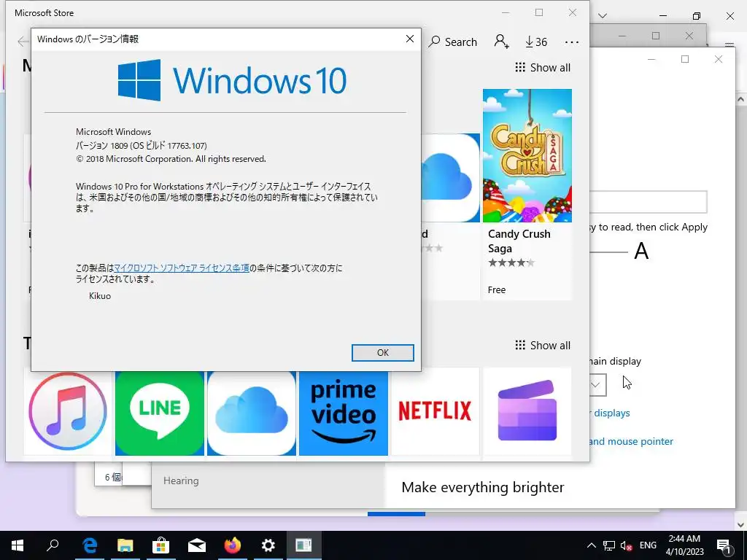The width and height of the screenshot is (747, 560).
Task: Click the displays link in Settings window
Action: point(611,413)
